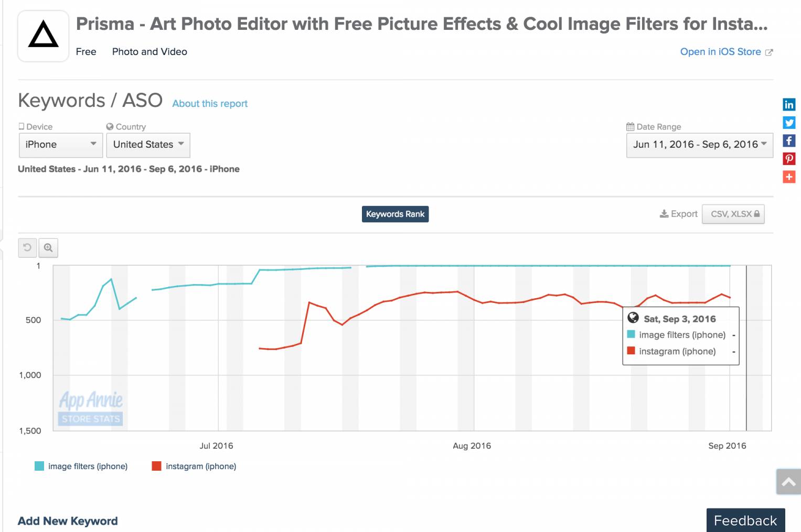
Task: Open the Country United States dropdown
Action: tap(148, 145)
